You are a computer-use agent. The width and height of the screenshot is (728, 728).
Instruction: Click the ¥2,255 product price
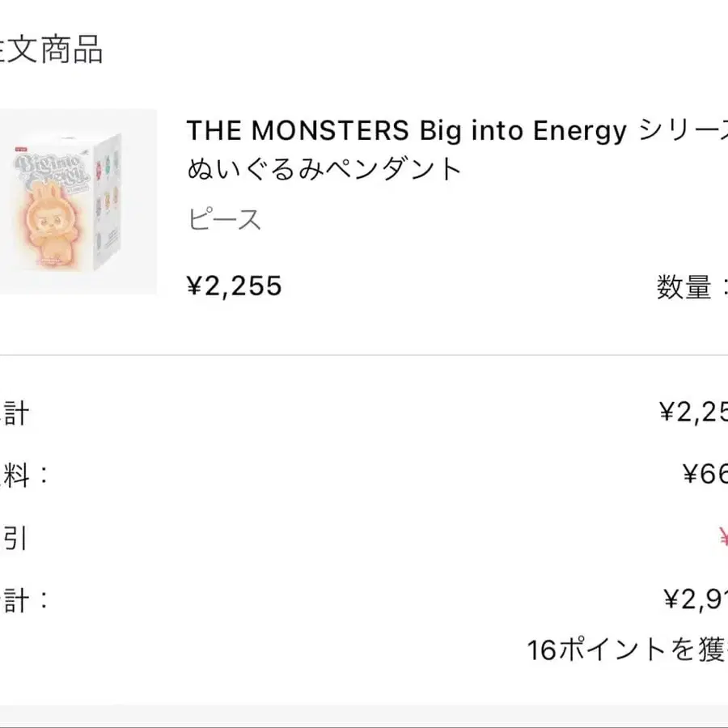[x=235, y=286]
